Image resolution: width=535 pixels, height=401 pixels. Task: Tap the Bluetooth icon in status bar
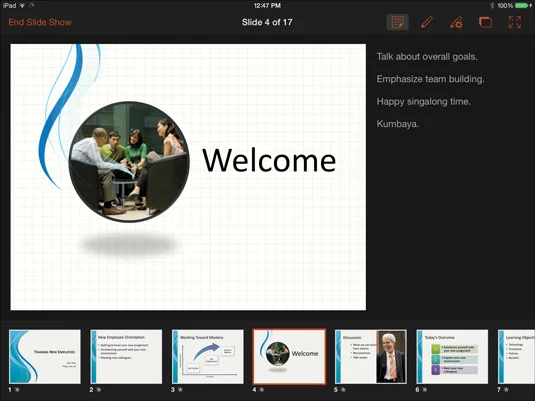click(492, 5)
